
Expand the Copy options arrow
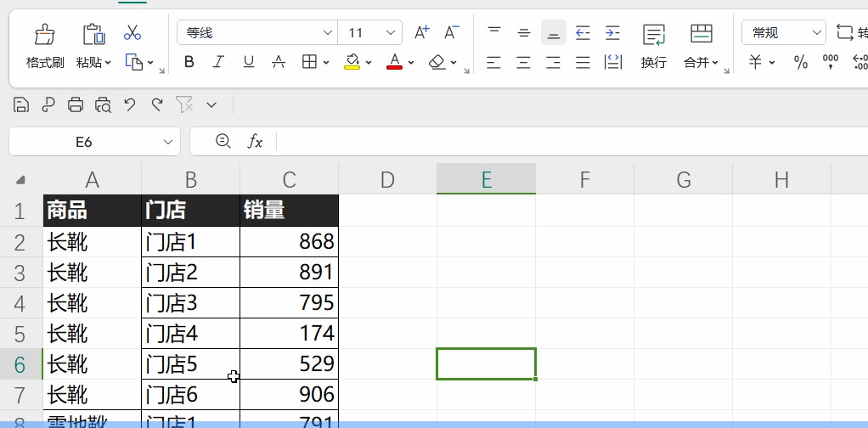(x=150, y=63)
